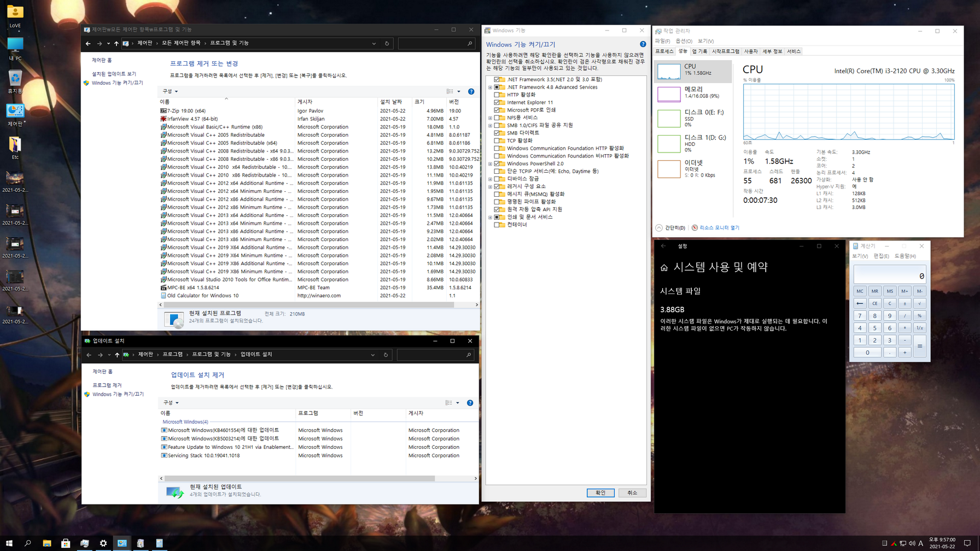Click the back arrow in Settings window
Viewport: 980px width, 551px height.
(663, 247)
